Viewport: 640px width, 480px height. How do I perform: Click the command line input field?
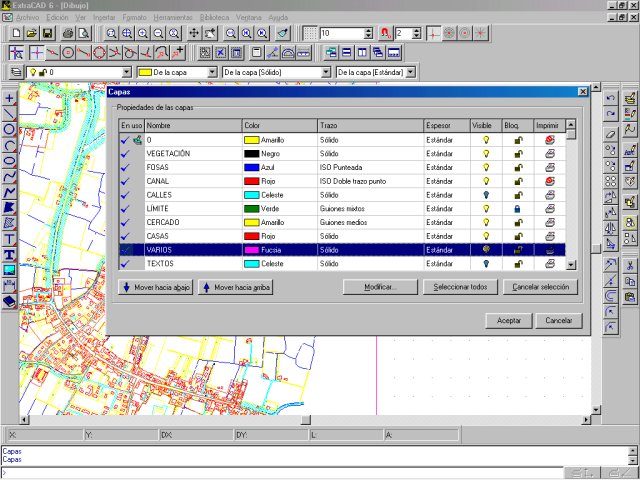pos(282,473)
